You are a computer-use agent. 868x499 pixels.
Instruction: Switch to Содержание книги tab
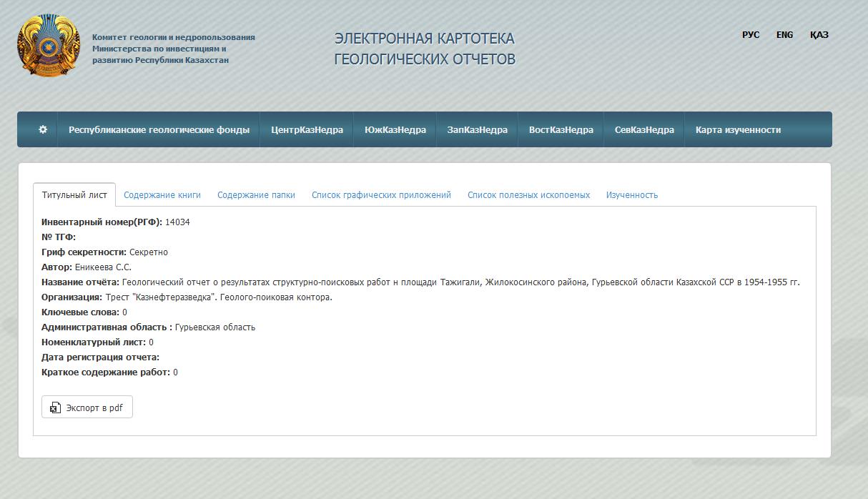[162, 194]
